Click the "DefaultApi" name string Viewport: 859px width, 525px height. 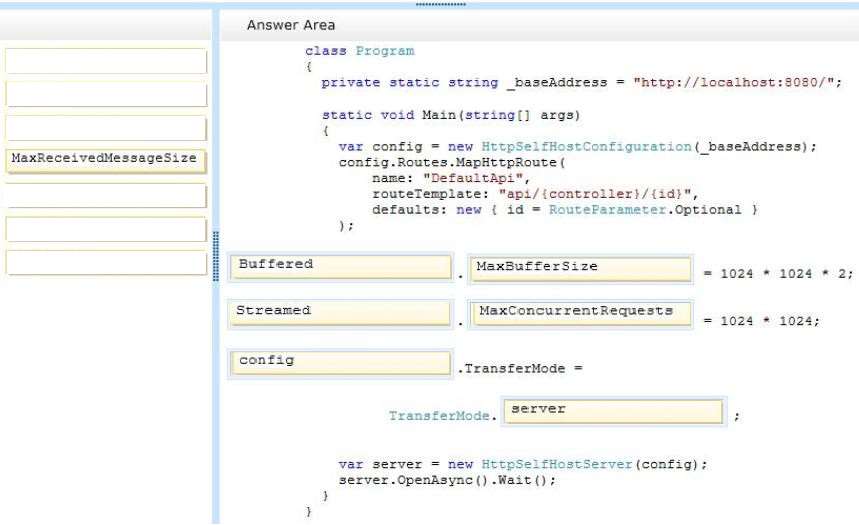473,178
